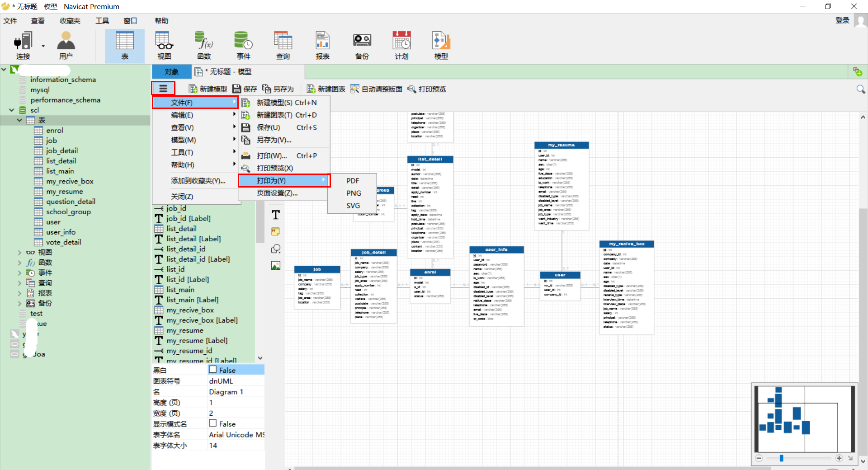Click the zoom in plus icon
This screenshot has width=868, height=470.
pos(839,458)
